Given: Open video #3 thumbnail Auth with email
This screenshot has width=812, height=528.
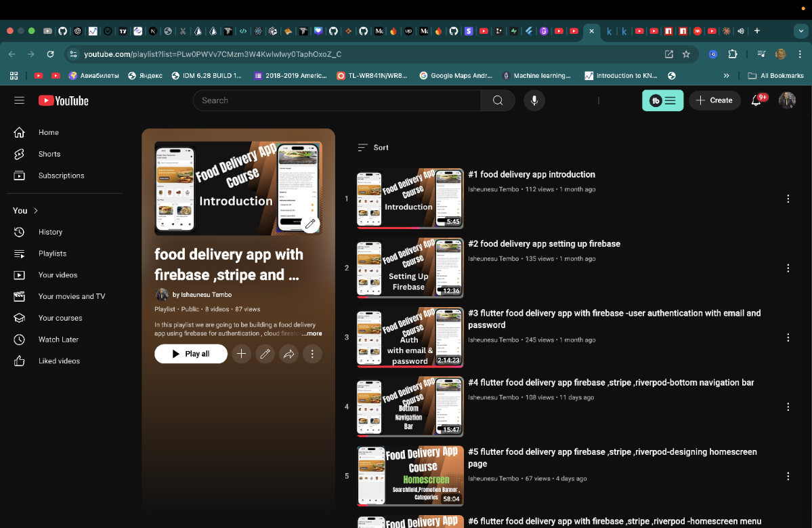Looking at the screenshot, I should click(x=410, y=338).
